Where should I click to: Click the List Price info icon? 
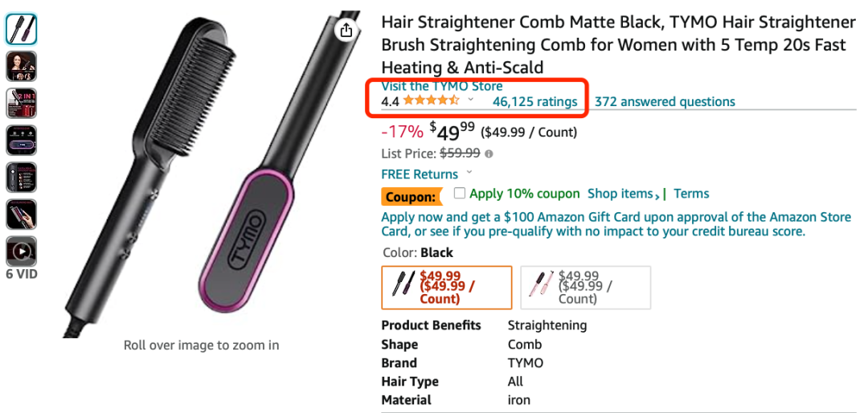[x=489, y=153]
